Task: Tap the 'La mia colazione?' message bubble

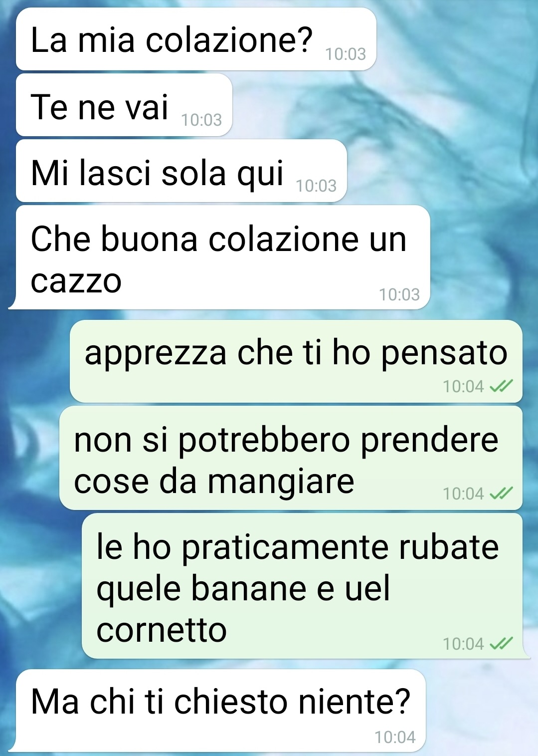Action: 196,39
